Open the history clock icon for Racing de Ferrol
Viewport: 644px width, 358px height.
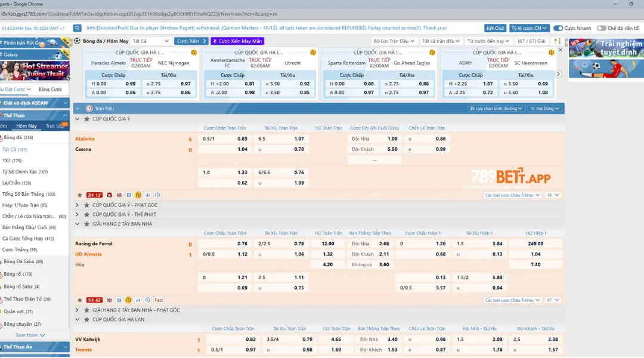click(x=148, y=300)
